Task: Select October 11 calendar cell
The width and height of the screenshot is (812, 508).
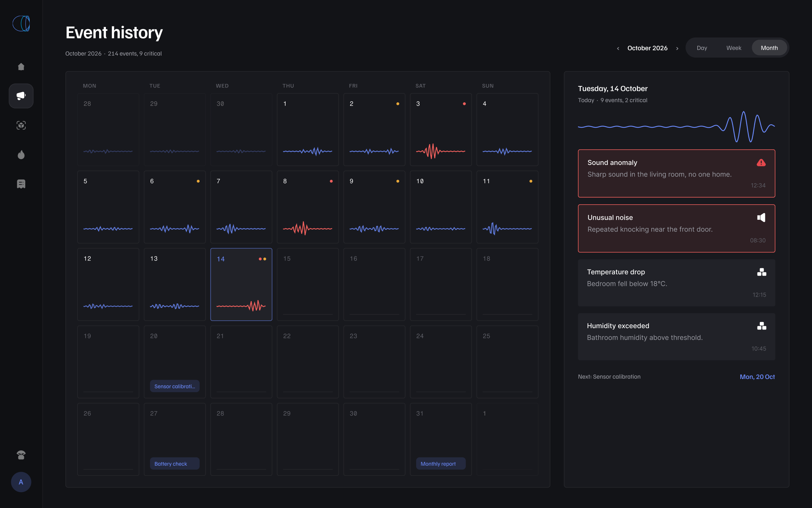Action: click(x=507, y=207)
